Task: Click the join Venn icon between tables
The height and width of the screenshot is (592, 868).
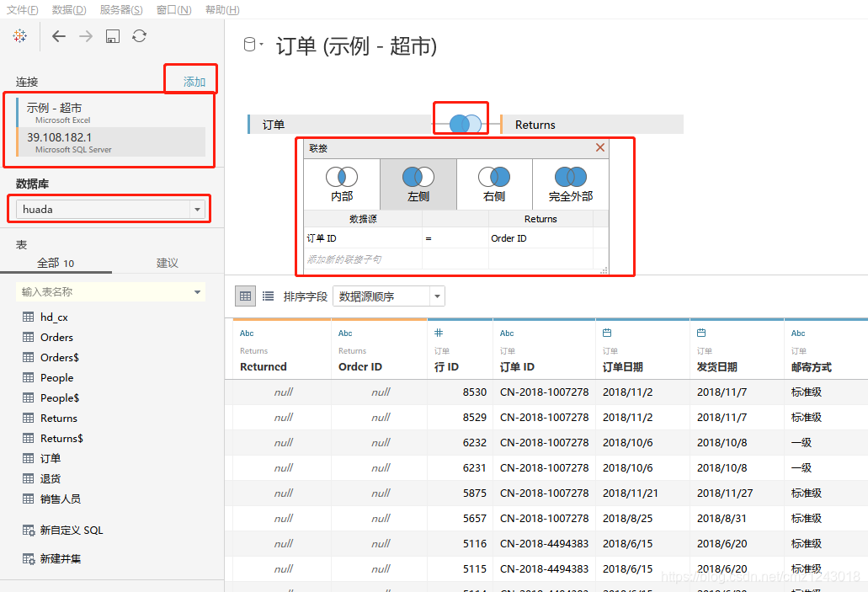Action: [465, 124]
